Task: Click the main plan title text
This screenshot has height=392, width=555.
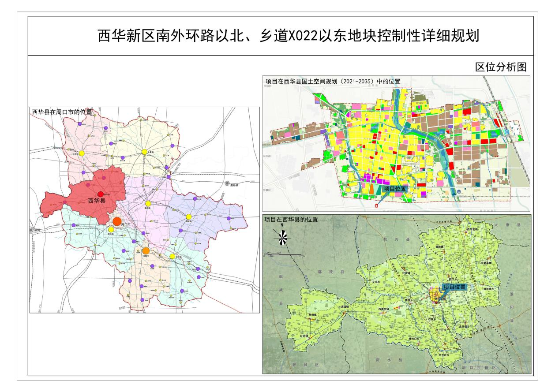Action: tap(288, 36)
